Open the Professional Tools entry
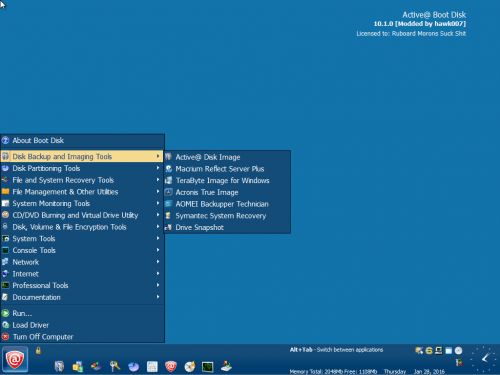Screen dimensions: 500x375 82,285
